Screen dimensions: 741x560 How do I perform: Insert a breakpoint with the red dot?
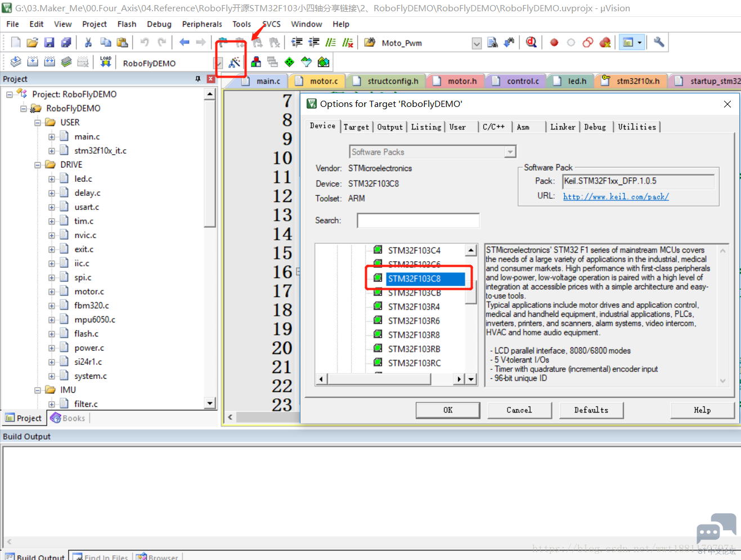pyautogui.click(x=554, y=42)
